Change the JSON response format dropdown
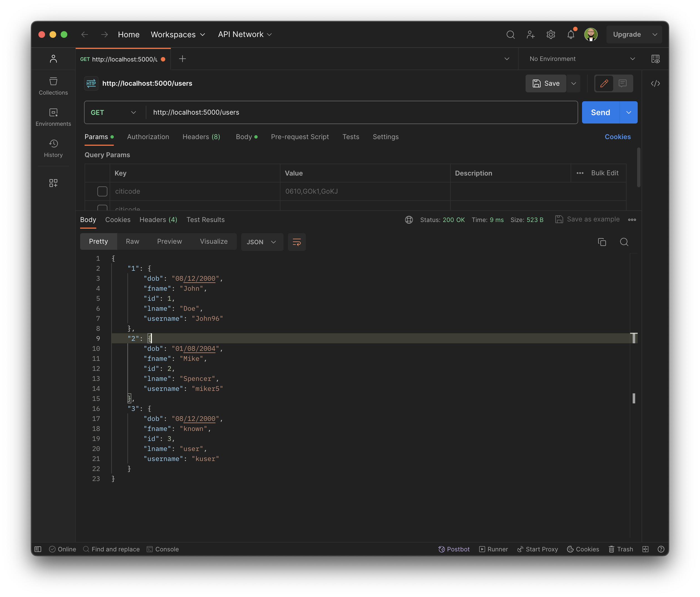This screenshot has height=597, width=700. (262, 242)
